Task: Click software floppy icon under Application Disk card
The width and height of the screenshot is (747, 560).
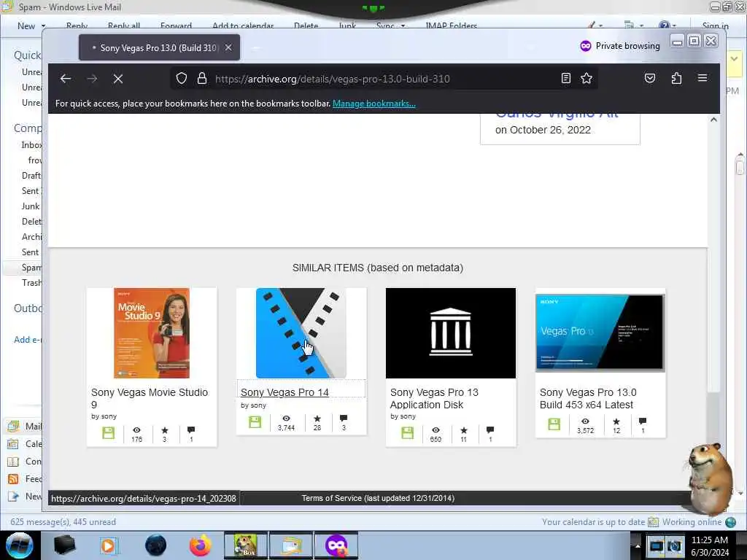Action: point(408,433)
